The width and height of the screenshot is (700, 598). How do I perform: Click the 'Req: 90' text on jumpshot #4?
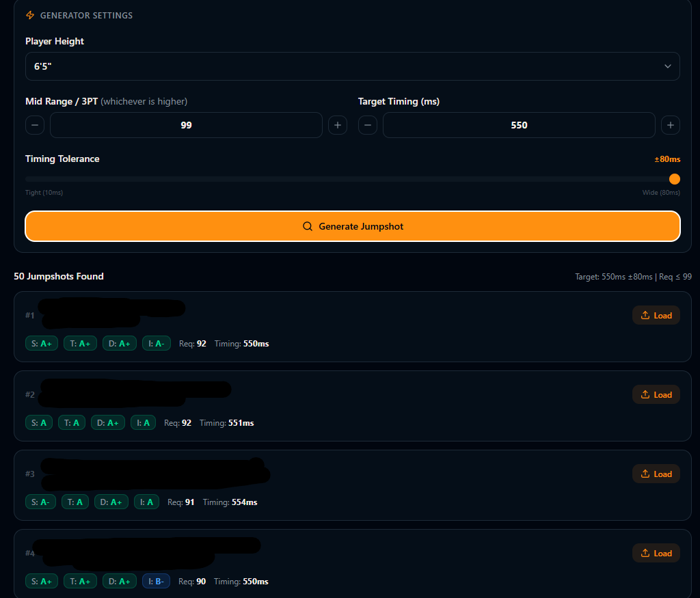click(x=192, y=581)
